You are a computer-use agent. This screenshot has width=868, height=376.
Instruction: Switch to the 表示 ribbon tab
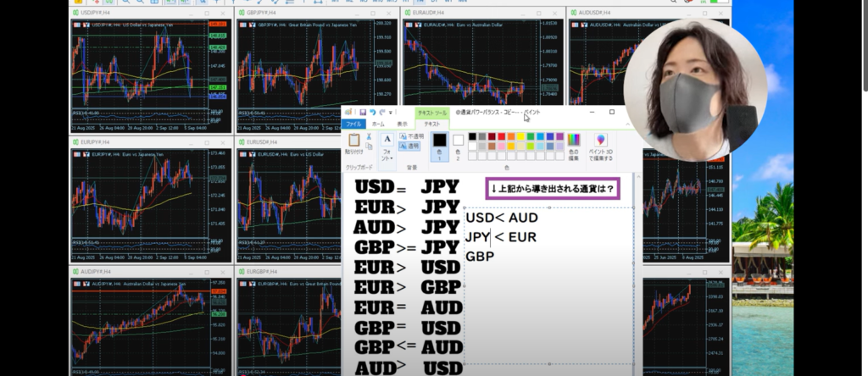[402, 124]
